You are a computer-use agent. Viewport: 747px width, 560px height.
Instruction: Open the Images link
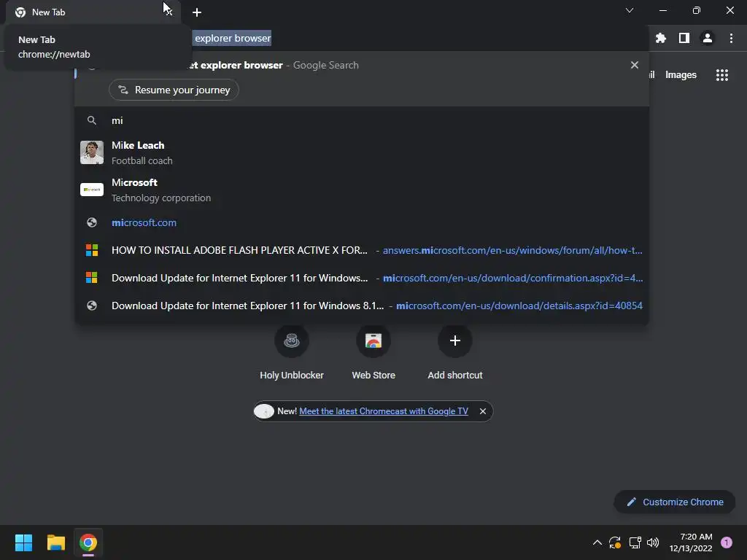tap(681, 75)
